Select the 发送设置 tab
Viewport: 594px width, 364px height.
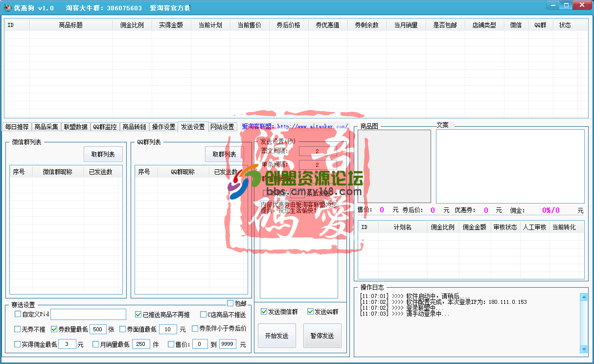pos(193,126)
